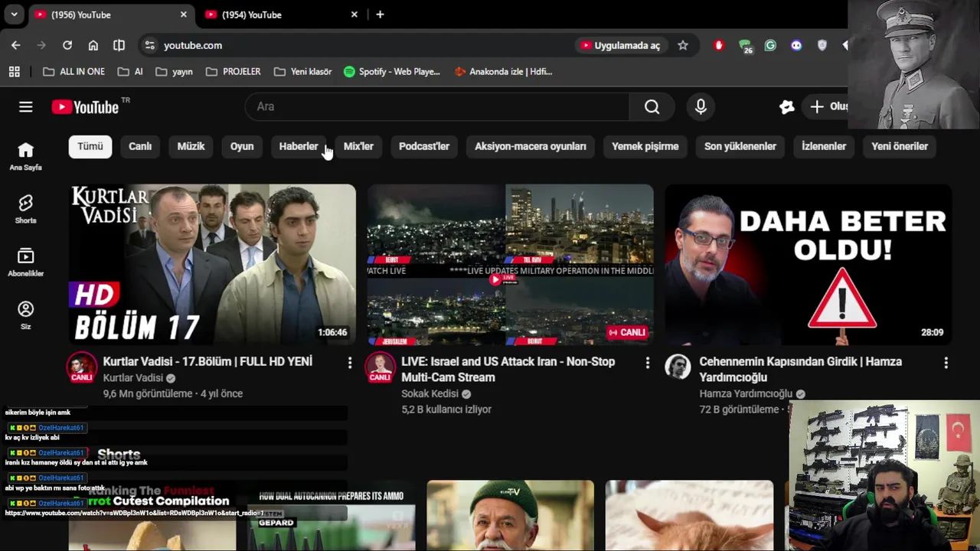980x551 pixels.
Task: Open the AI bookmark folder
Action: click(x=130, y=71)
